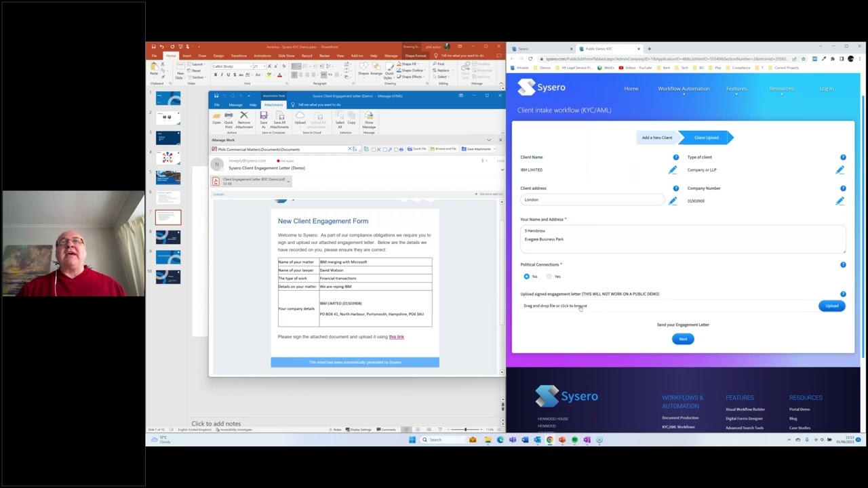Edit Client address with its pencil icon
Screen dimensions: 868x488
point(673,201)
